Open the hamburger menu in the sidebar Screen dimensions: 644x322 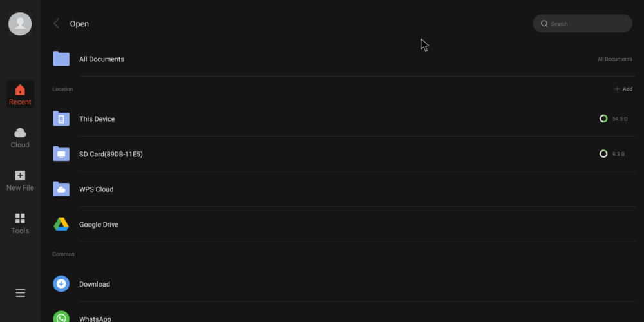[x=20, y=293]
